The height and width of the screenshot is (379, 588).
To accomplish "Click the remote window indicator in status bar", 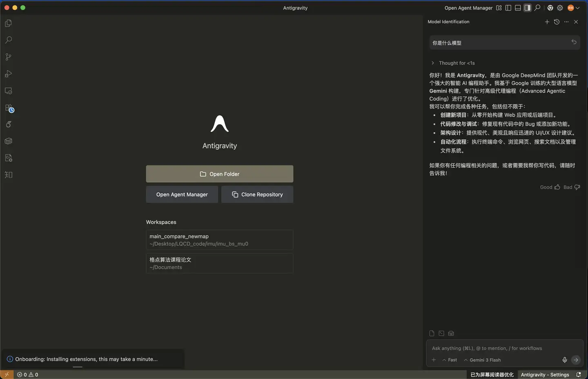I will pyautogui.click(x=7, y=375).
